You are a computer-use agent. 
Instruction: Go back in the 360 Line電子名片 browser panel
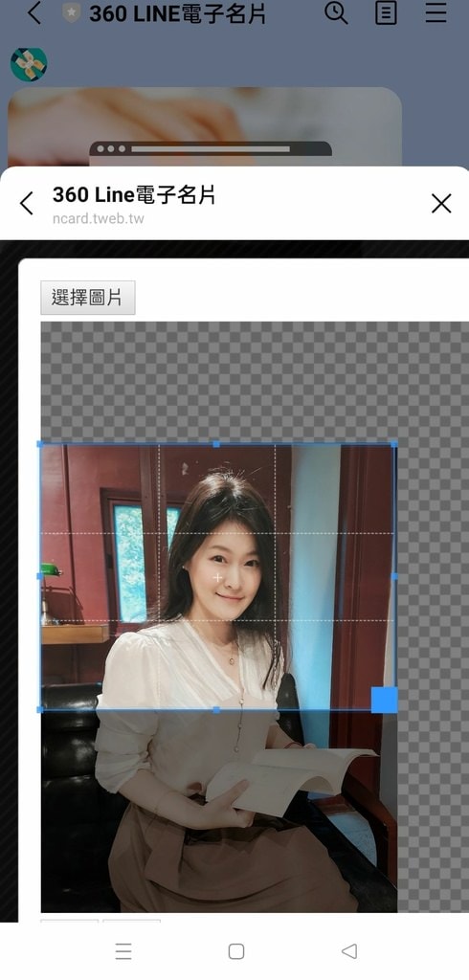click(26, 204)
